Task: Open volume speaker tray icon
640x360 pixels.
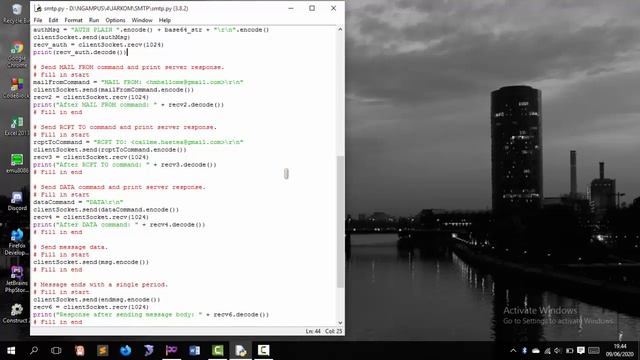Action: (x=558, y=351)
